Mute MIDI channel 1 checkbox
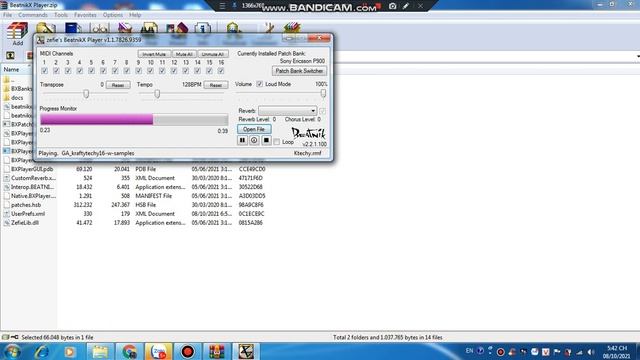Viewport: 640px width, 360px height. pyautogui.click(x=44, y=71)
